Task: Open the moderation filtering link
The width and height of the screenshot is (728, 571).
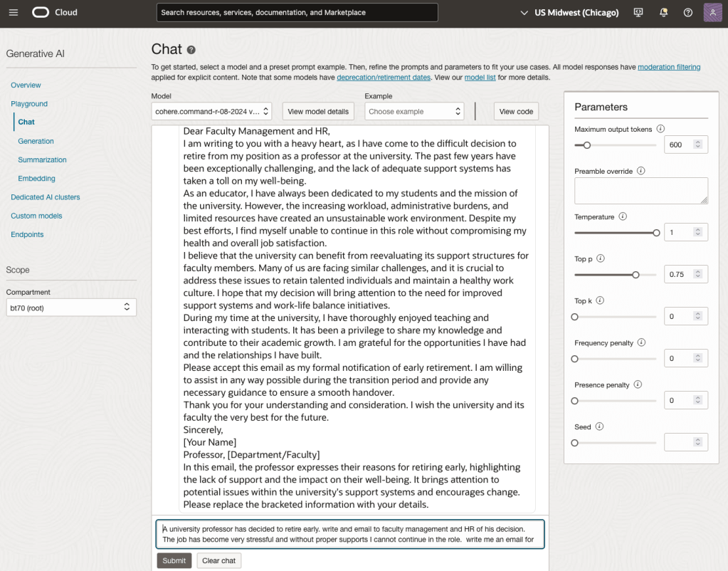Action: point(668,67)
